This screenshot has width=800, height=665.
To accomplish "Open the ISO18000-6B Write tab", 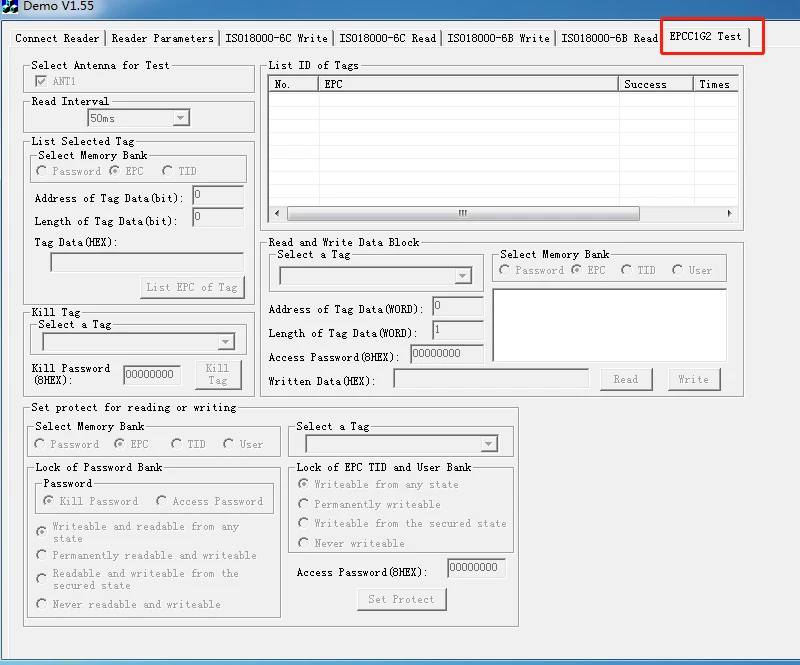I will pyautogui.click(x=498, y=38).
